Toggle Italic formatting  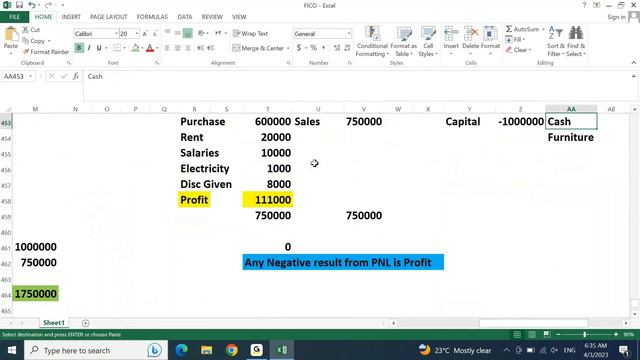pos(89,48)
